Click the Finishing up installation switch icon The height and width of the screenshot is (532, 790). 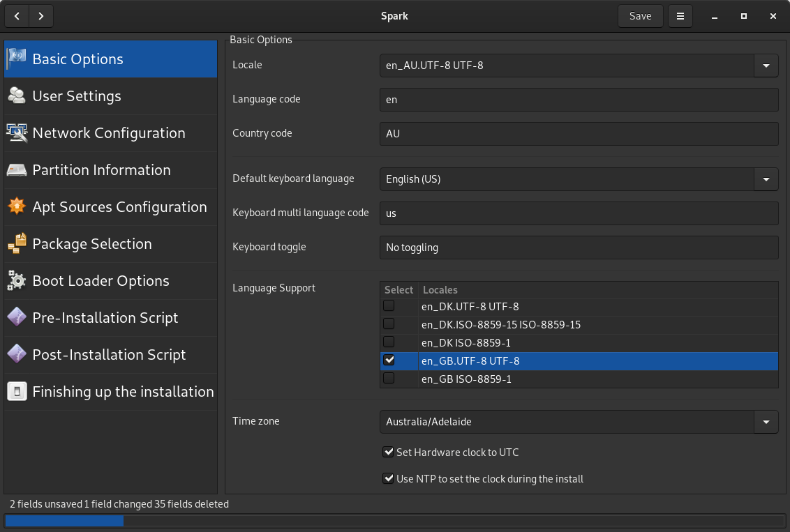click(17, 392)
